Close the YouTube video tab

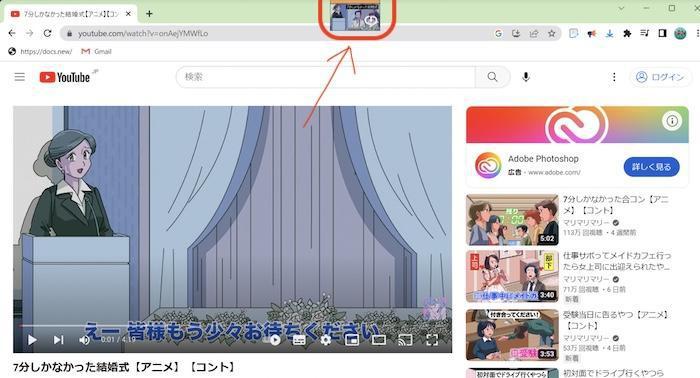click(128, 14)
